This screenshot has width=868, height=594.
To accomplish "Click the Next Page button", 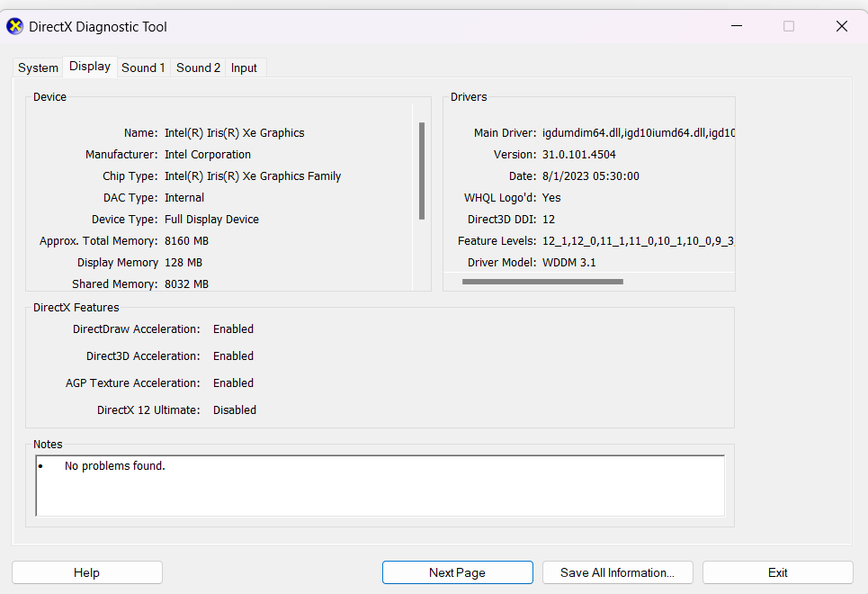I will pyautogui.click(x=457, y=572).
